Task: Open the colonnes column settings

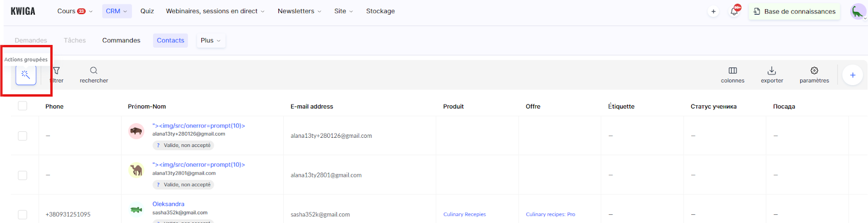Action: 732,71
